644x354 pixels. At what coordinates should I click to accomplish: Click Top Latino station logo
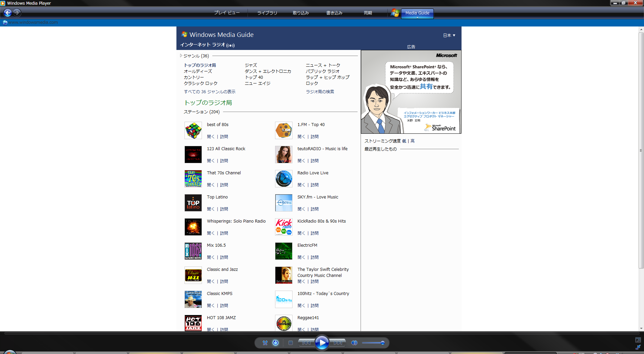click(193, 203)
